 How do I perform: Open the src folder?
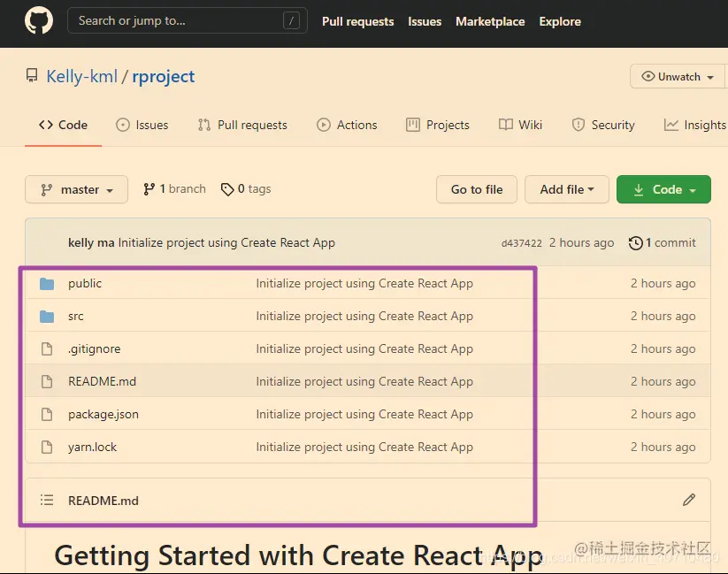tap(76, 317)
